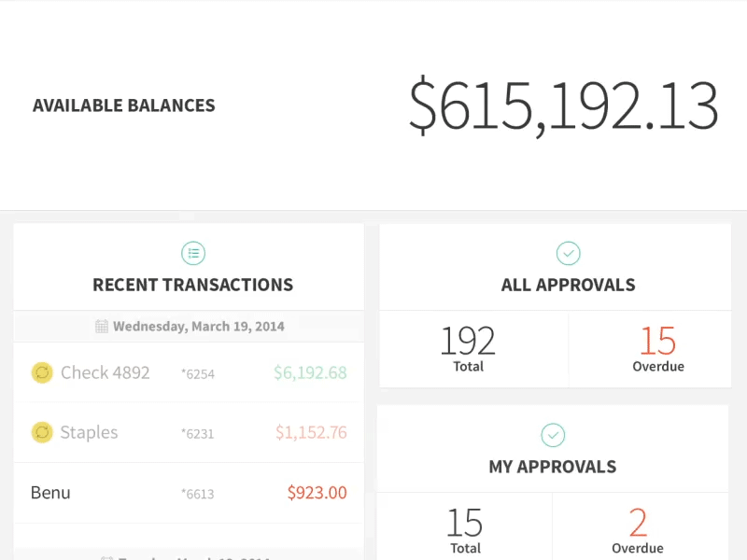Screen dimensions: 747x560
Task: Click the $923.00 amount for Benu
Action: [x=317, y=493]
